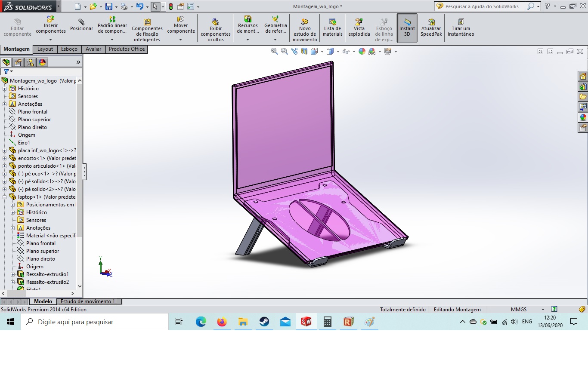The width and height of the screenshot is (588, 390).
Task: Click Pesquisar a Ajuda do SolidWorks field
Action: 482,6
